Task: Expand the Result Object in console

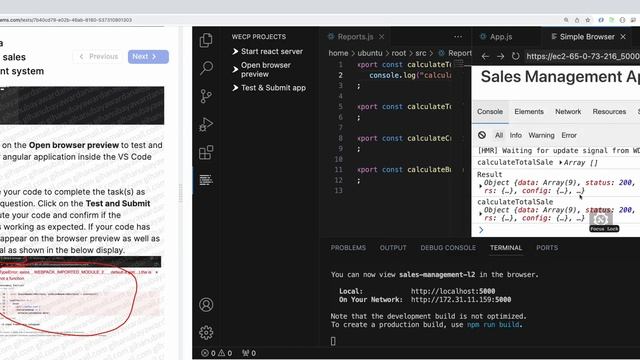Action: coord(480,187)
